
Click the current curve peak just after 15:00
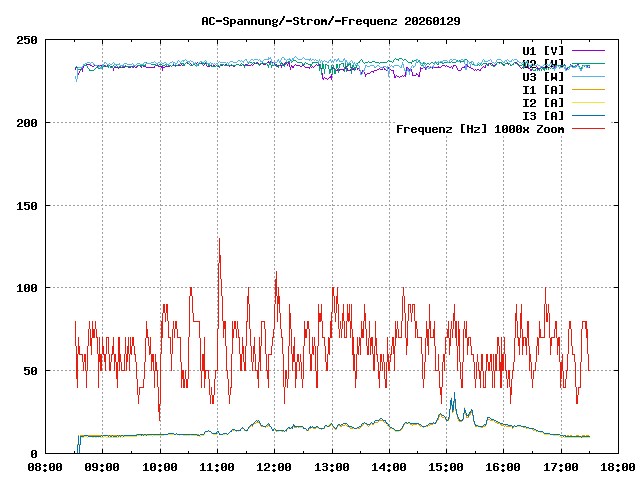[452, 395]
